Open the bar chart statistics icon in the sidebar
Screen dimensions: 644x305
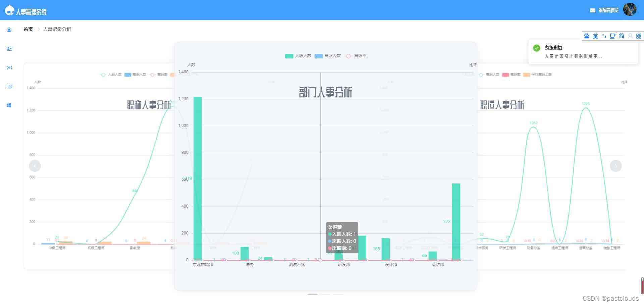[x=9, y=86]
